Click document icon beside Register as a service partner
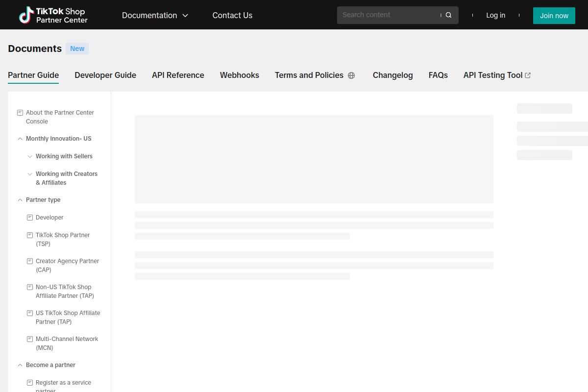 [x=30, y=383]
